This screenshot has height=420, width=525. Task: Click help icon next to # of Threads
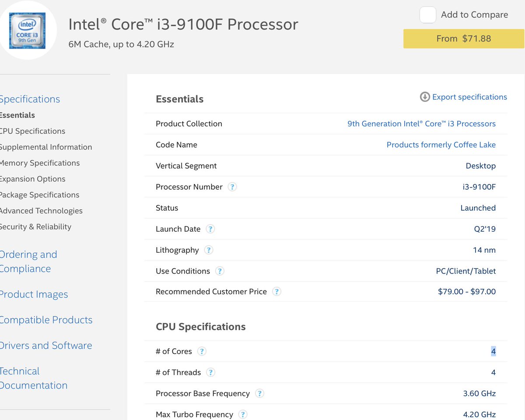(211, 372)
